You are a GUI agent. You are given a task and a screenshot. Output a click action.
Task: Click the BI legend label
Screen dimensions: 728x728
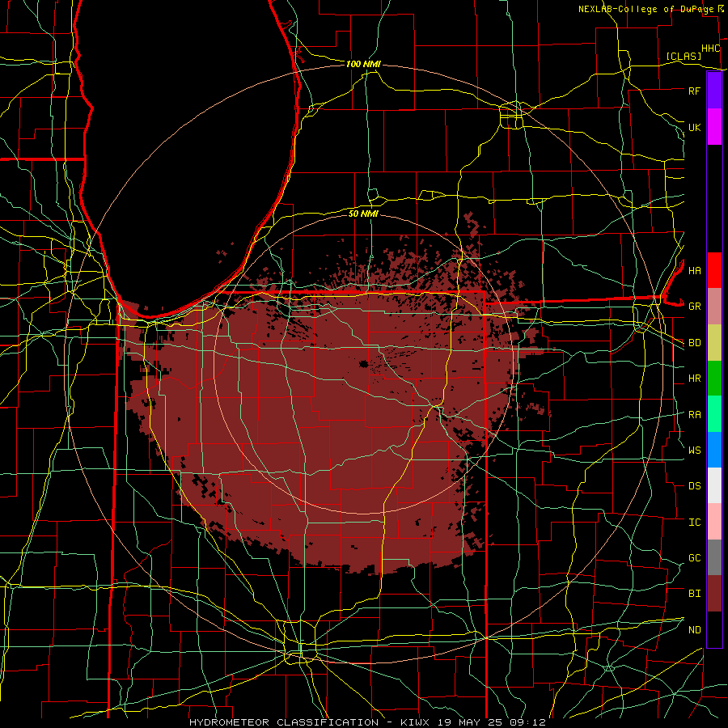pos(694,594)
